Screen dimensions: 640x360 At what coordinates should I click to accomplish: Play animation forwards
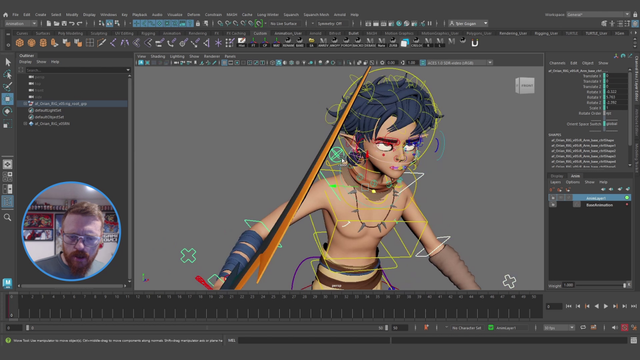click(x=606, y=306)
